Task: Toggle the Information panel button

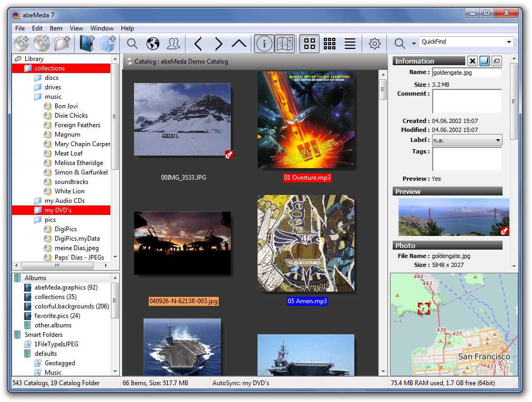Action: click(264, 44)
